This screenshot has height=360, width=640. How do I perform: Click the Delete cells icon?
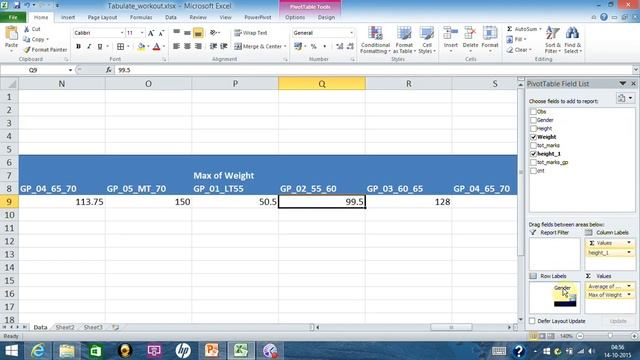[x=470, y=33]
